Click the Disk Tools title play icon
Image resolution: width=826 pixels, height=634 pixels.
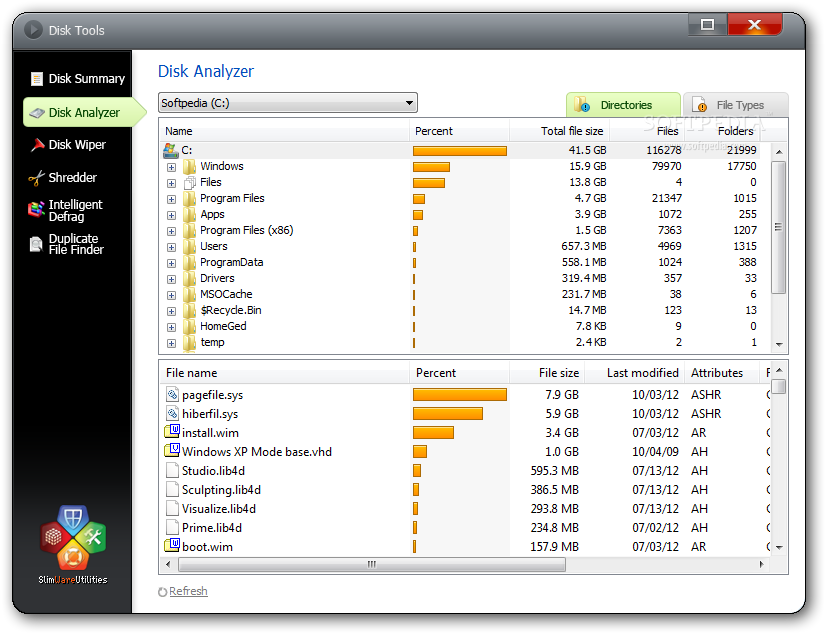pyautogui.click(x=33, y=30)
